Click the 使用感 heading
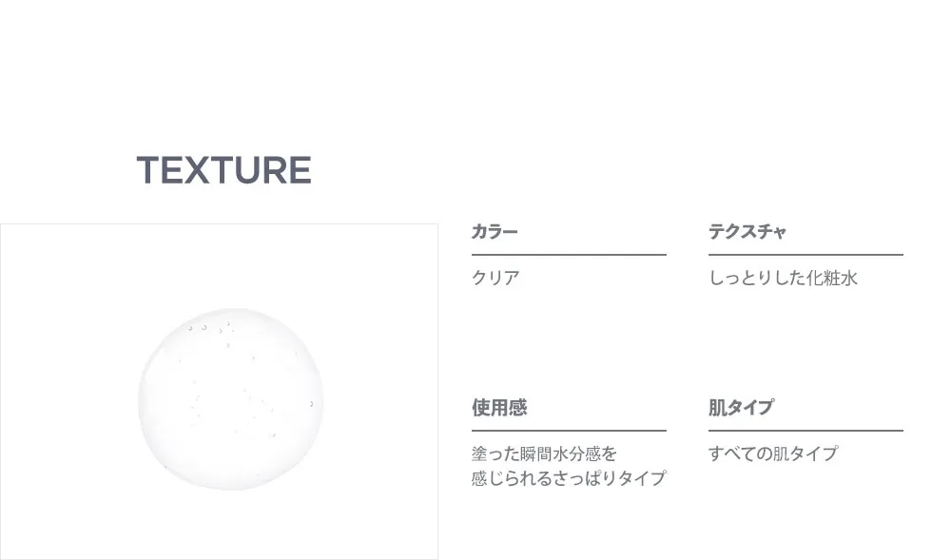The image size is (951, 560). click(x=499, y=407)
